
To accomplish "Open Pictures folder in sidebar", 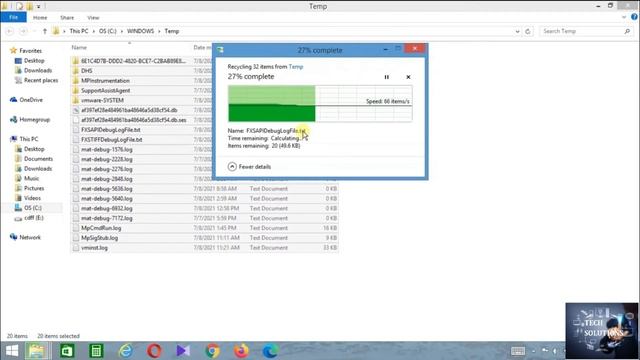I will tap(34, 188).
